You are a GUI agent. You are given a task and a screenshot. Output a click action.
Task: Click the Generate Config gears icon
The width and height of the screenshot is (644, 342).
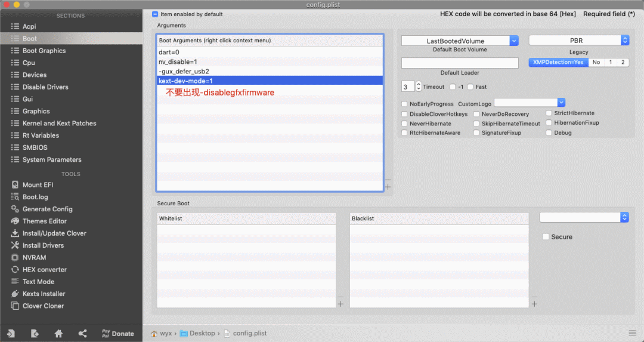(x=15, y=209)
